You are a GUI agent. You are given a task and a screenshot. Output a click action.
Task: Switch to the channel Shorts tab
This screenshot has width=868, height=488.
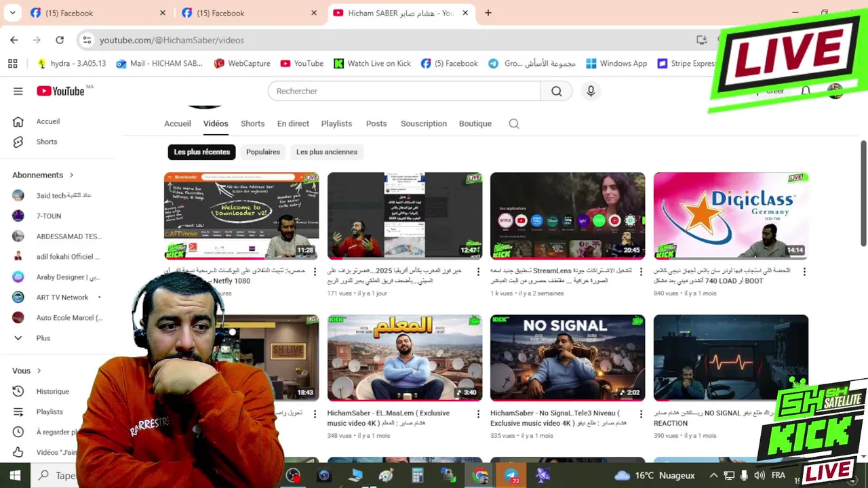click(252, 123)
